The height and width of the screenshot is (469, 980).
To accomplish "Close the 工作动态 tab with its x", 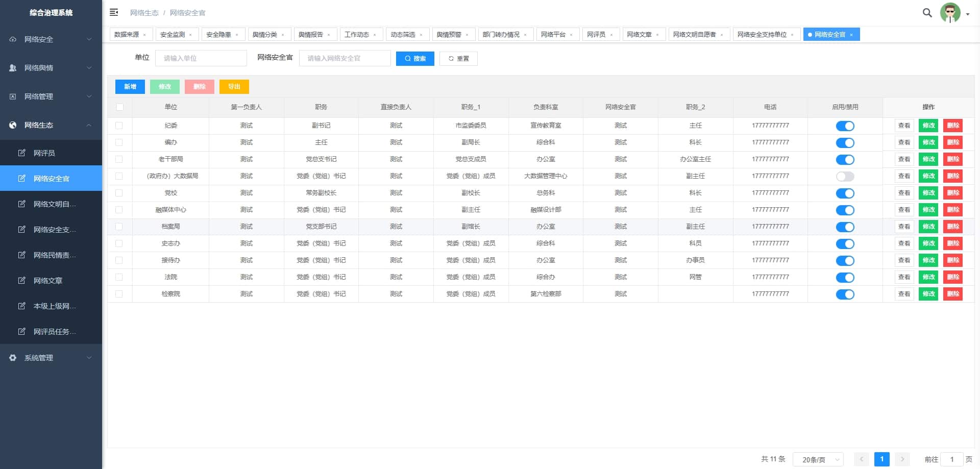I will tap(375, 35).
